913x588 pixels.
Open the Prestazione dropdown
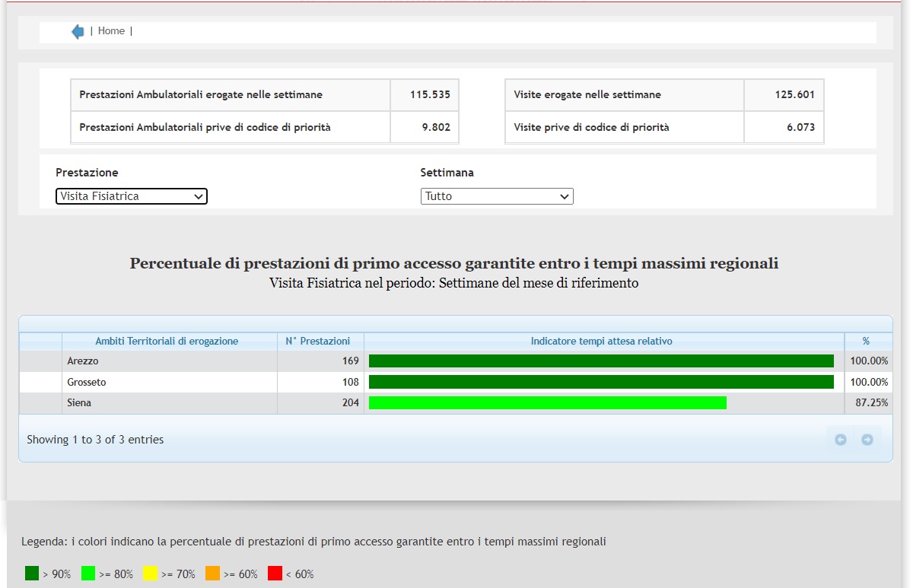coord(132,196)
